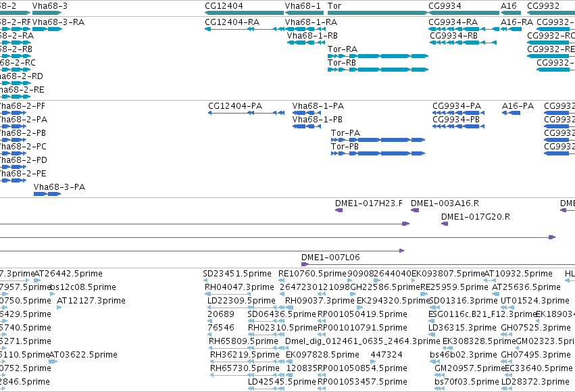Click the Vha68-3 gene label

pos(49,6)
